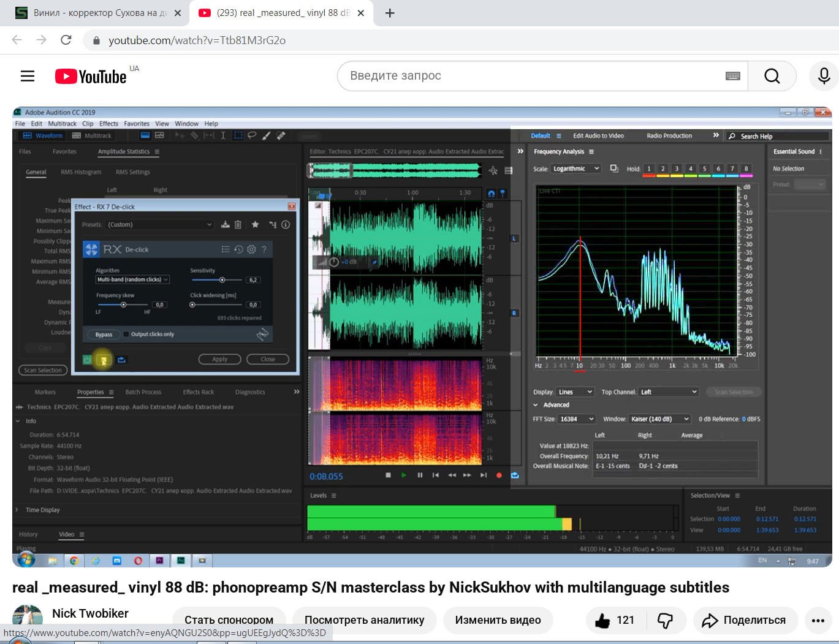Select the Time Selection I-beam tool
The image size is (839, 644).
[x=223, y=135]
